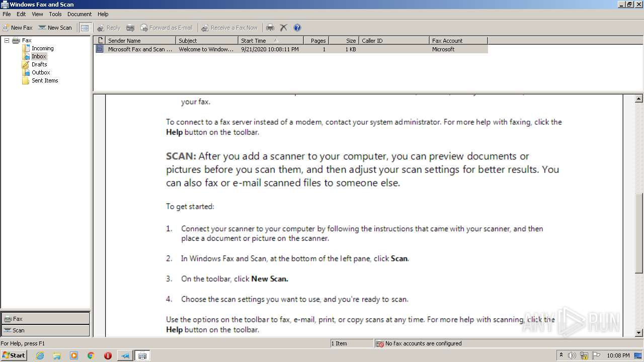Switch to Fax view in left pane
Viewport: 644px width, 362px height.
tap(45, 319)
